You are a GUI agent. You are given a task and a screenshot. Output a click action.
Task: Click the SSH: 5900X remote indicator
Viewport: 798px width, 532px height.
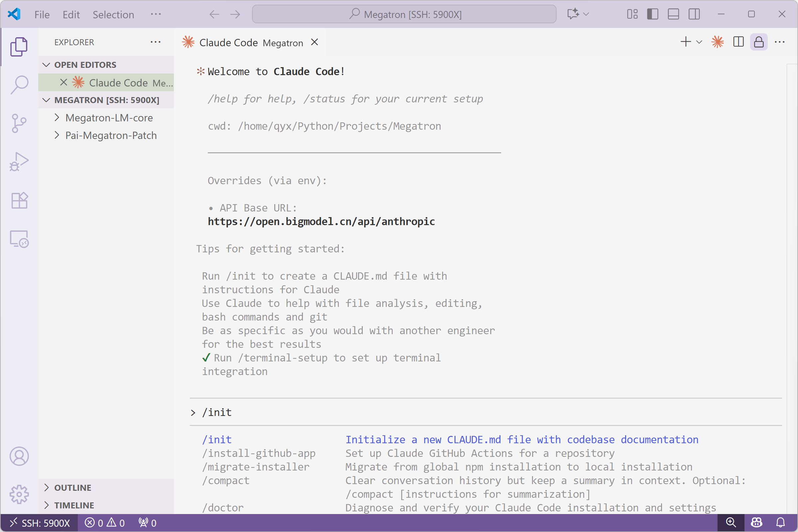(39, 523)
